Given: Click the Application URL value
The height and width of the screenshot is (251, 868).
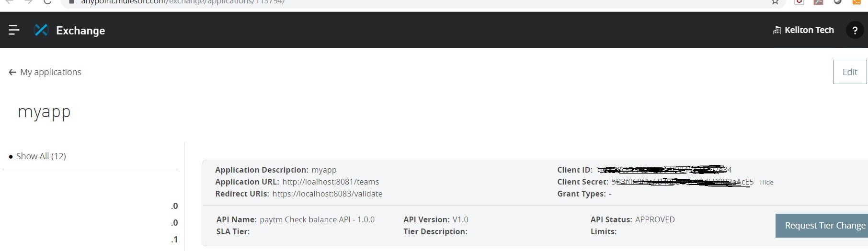Looking at the screenshot, I should click(x=331, y=182).
